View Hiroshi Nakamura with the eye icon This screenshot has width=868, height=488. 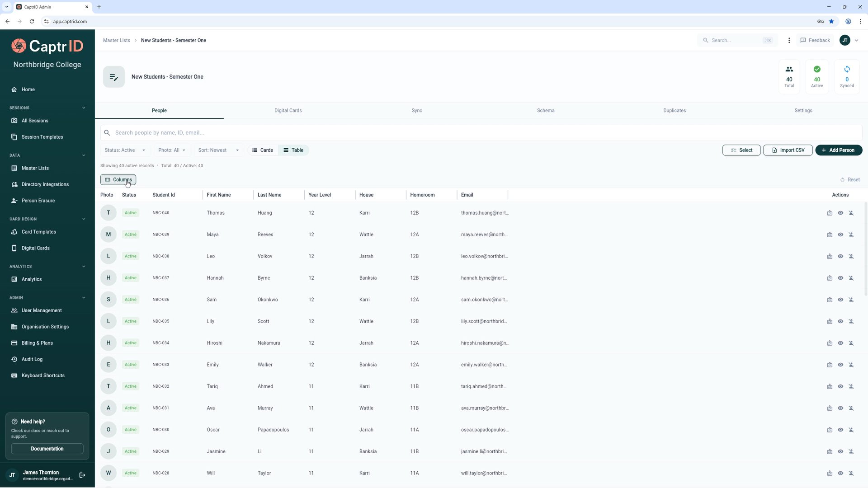[840, 343]
